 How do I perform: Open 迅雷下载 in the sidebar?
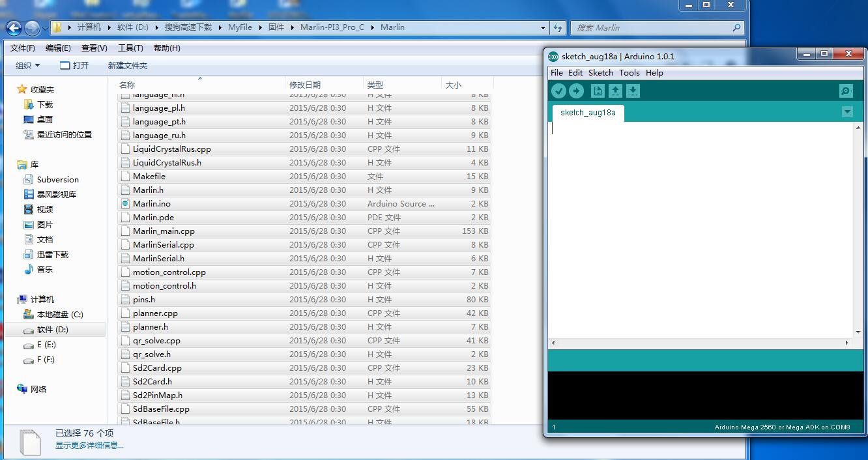53,255
